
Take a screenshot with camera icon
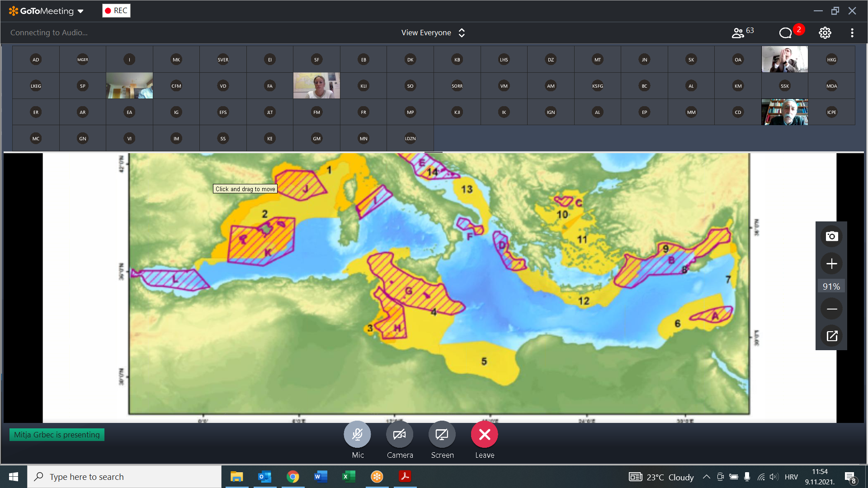pos(831,236)
